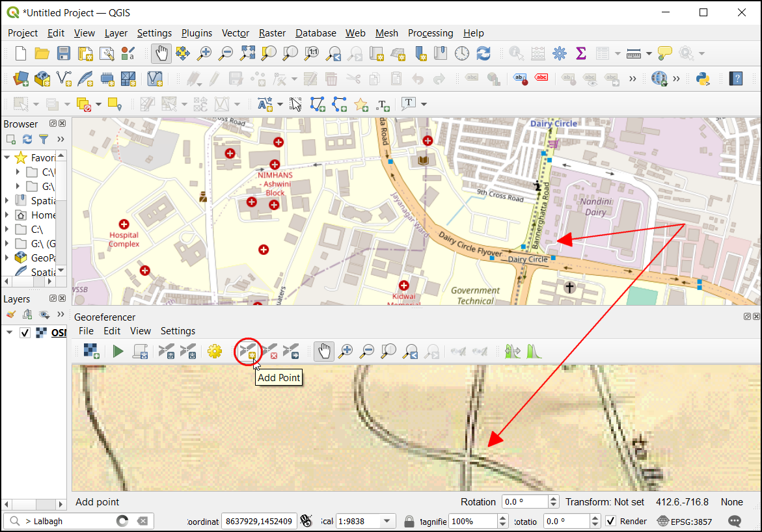Click in the coordinate input field

259,522
